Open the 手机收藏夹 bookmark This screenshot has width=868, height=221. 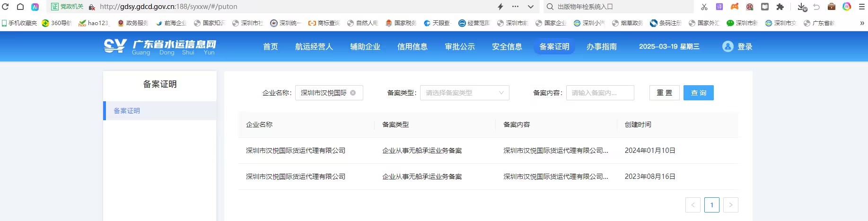tap(19, 23)
